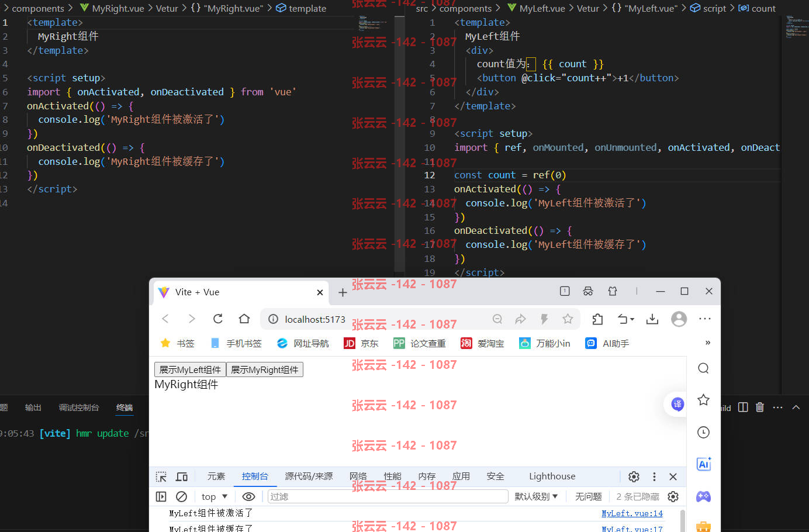Open the browser downloads panel
Viewport: 809px width, 532px height.
pyautogui.click(x=652, y=319)
